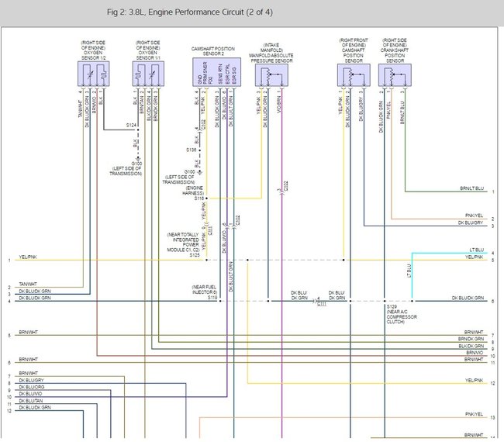
Task: Click the 'PNK/YEL' label at right output 13
Action: (x=474, y=414)
